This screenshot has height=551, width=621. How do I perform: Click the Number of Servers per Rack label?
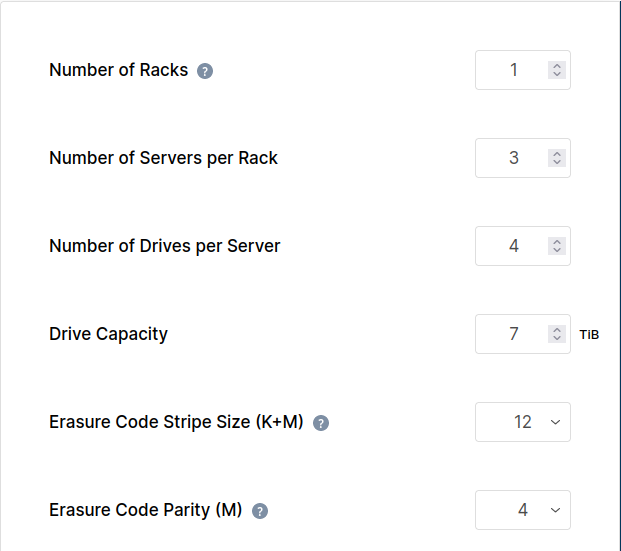tap(163, 158)
